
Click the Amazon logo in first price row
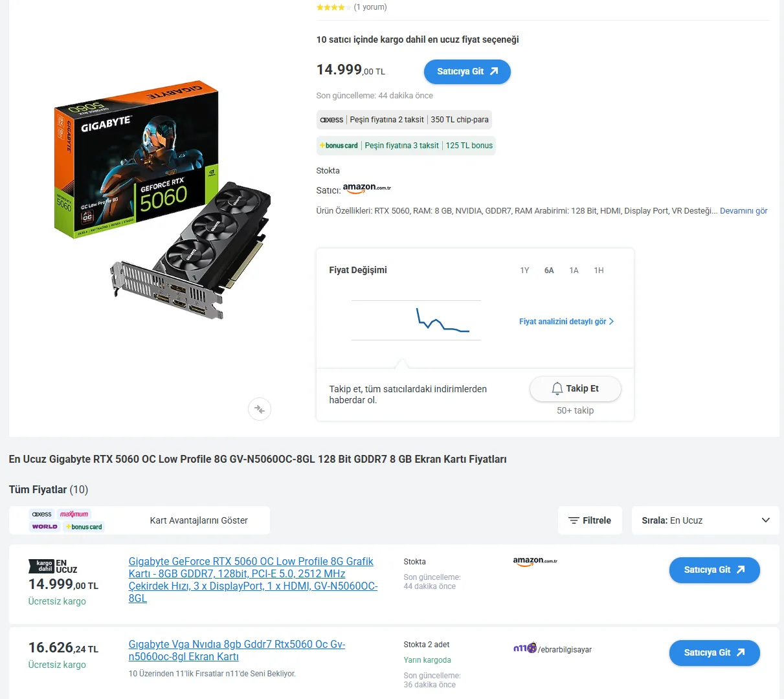(535, 562)
